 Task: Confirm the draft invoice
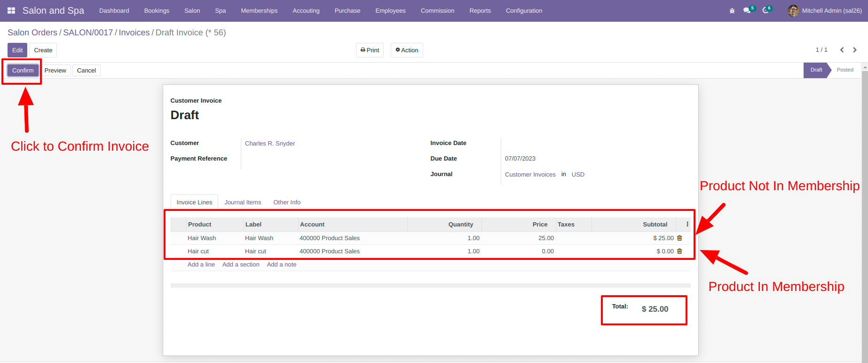point(23,71)
